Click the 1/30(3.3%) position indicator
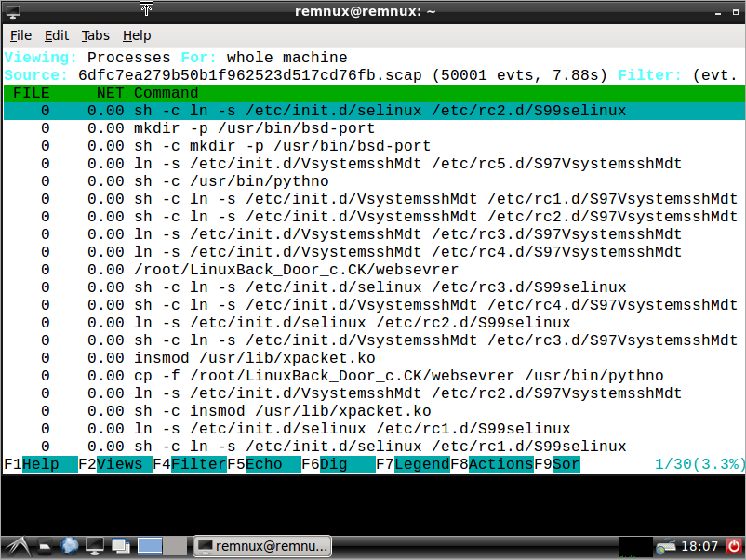This screenshot has height=560, width=746. click(699, 464)
